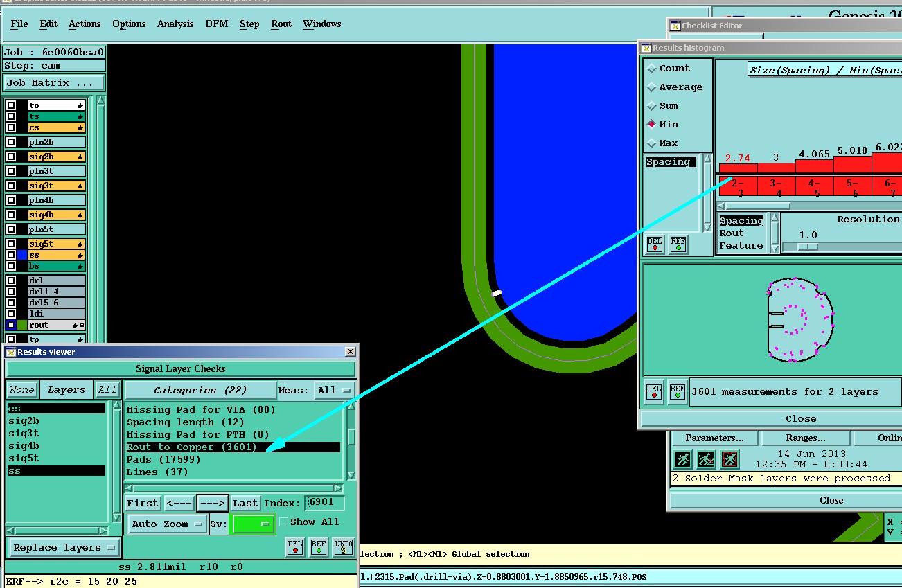Click the categories list vertical scrollbar
The image size is (902, 588).
(352, 440)
